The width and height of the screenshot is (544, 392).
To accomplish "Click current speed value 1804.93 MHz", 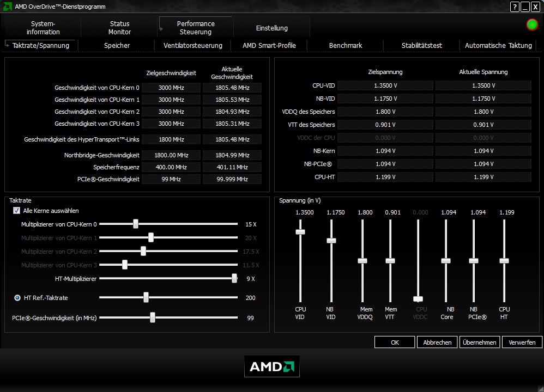I will (x=232, y=112).
